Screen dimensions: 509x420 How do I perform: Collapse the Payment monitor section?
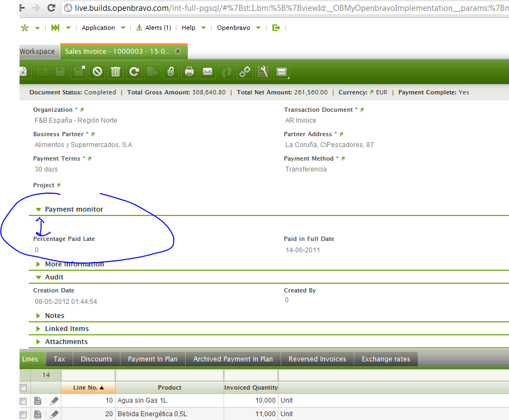coord(39,209)
